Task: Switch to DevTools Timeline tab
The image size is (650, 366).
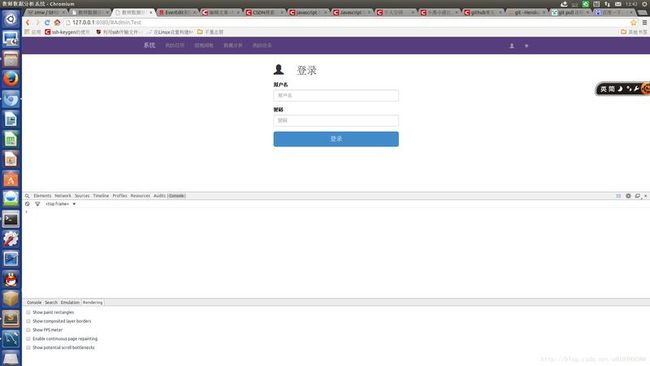Action: point(101,196)
